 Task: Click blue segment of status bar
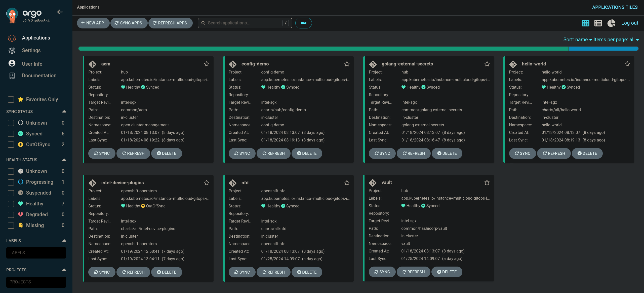[x=604, y=49]
